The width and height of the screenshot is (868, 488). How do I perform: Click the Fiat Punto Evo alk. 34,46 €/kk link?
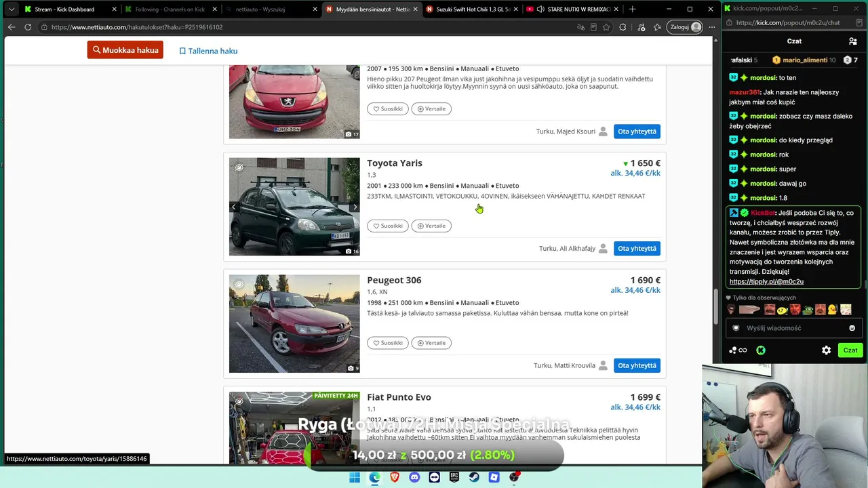coord(635,408)
